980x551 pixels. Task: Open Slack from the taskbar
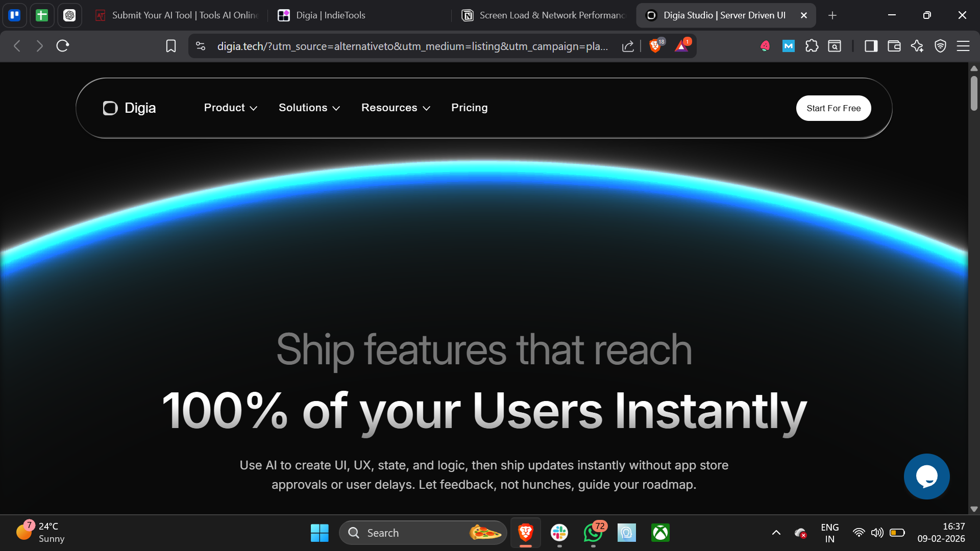559,533
